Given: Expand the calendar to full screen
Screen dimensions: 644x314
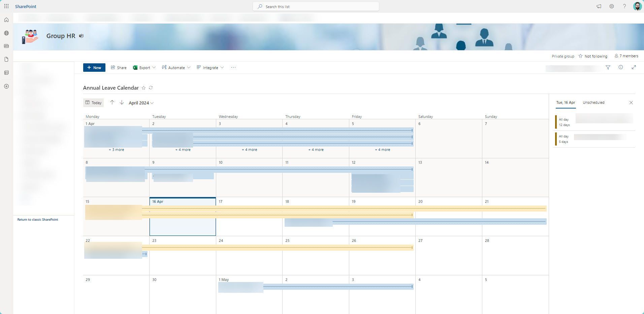Looking at the screenshot, I should pyautogui.click(x=634, y=67).
